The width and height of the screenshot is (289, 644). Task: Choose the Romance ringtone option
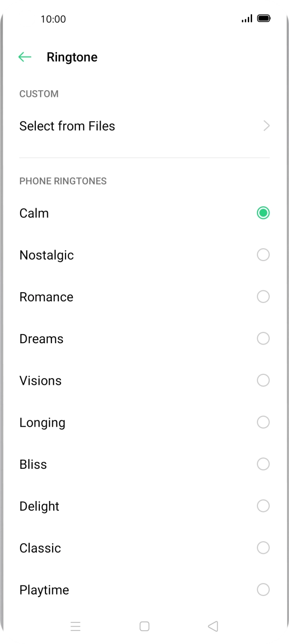(x=263, y=296)
